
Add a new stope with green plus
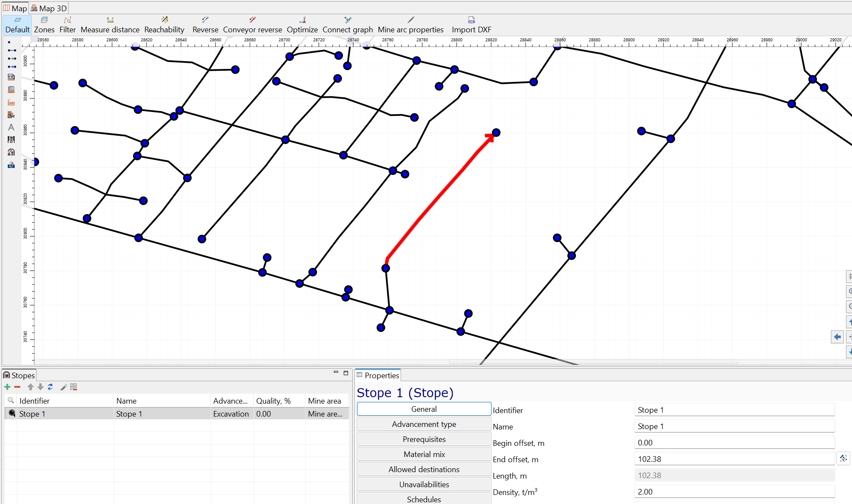coord(7,387)
